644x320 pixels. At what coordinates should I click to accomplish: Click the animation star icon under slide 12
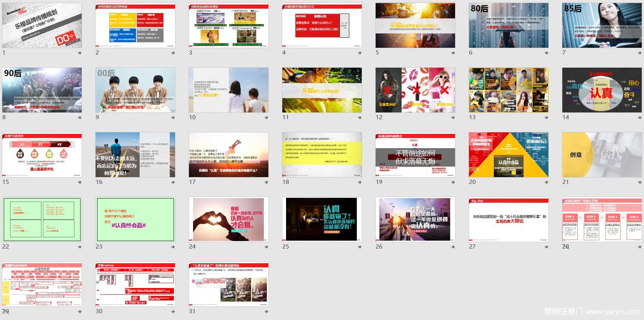[x=453, y=118]
